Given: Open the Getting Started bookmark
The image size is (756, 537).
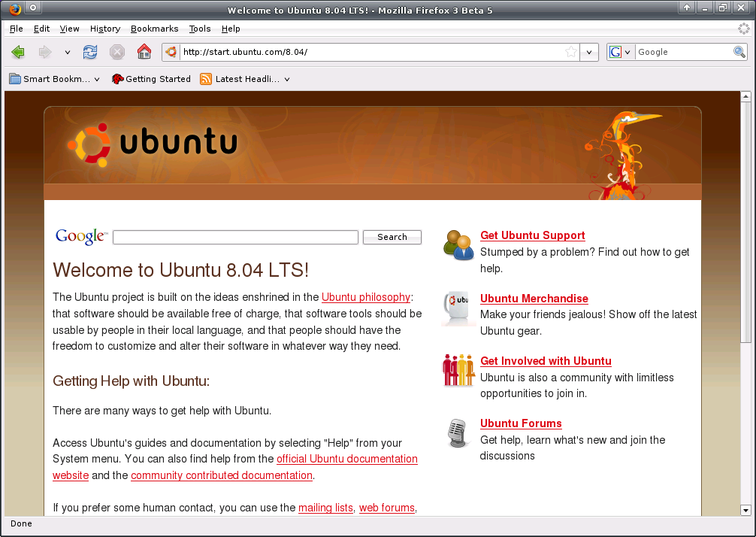Looking at the screenshot, I should tap(151, 79).
